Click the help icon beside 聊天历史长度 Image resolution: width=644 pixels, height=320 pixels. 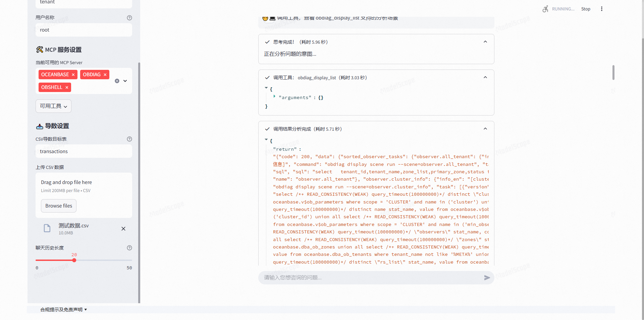129,248
